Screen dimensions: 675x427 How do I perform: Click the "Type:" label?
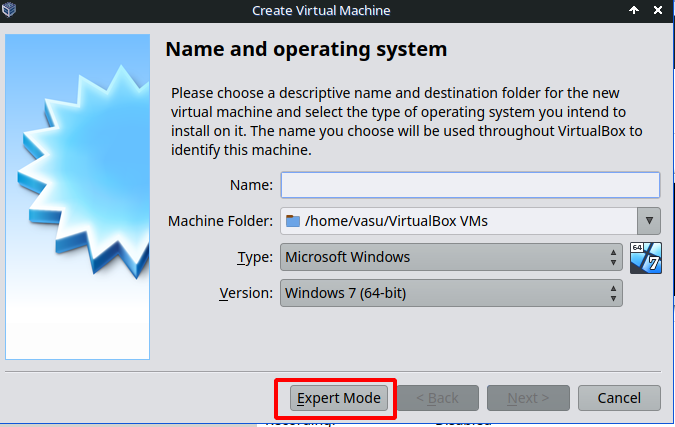click(254, 257)
